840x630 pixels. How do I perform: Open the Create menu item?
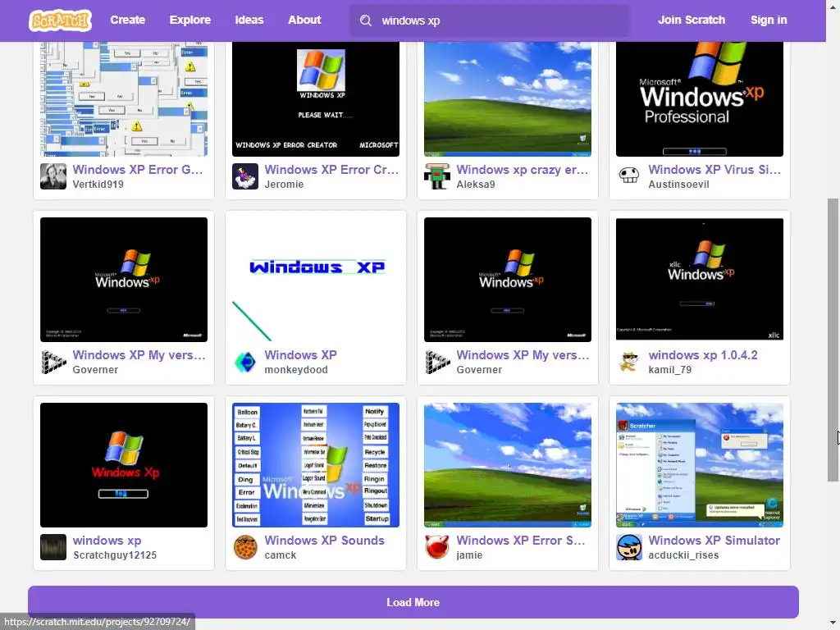coord(127,20)
